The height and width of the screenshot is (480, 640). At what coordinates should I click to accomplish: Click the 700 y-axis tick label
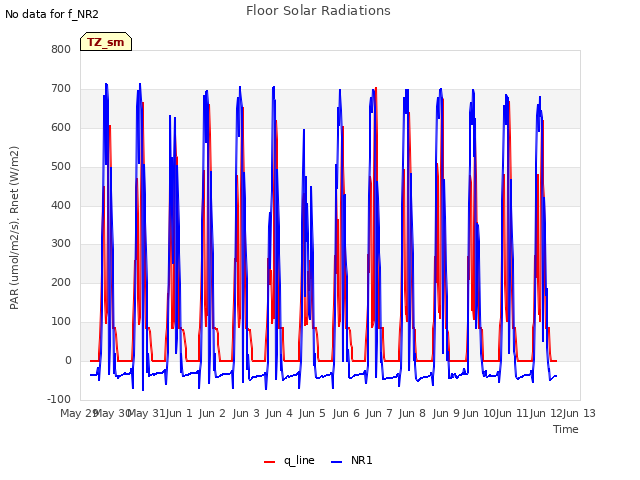[x=61, y=89]
